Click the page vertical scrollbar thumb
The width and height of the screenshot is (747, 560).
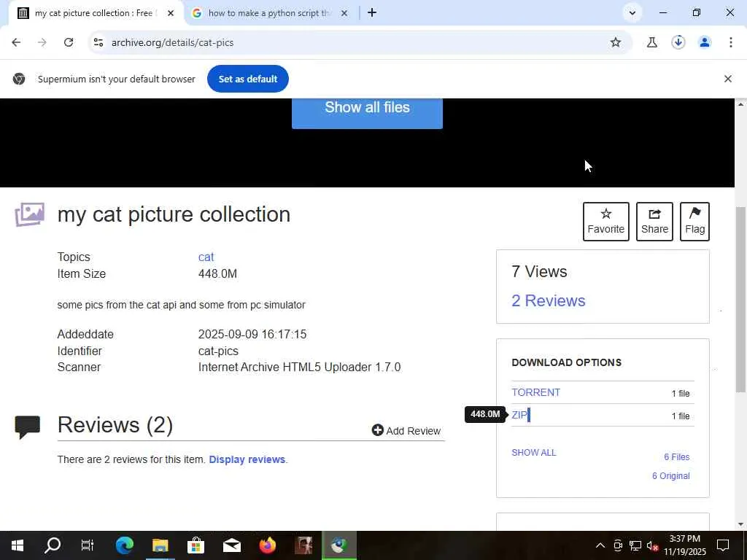click(x=740, y=299)
